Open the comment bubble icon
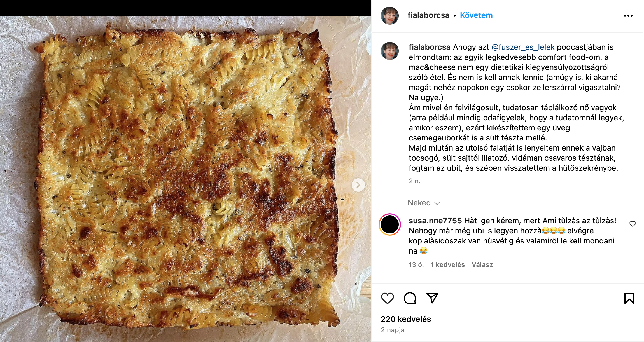Screen dimensions: 644x342 (x=410, y=298)
